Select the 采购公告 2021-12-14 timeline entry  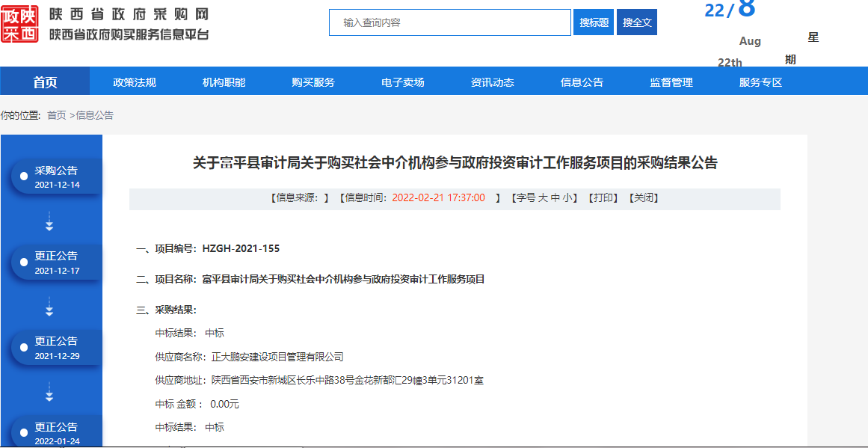56,177
